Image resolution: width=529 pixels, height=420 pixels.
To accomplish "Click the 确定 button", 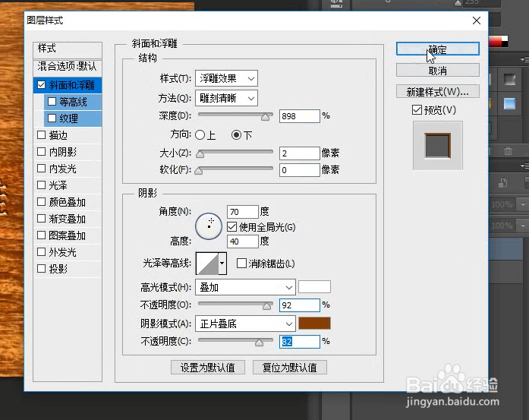I will [x=438, y=49].
